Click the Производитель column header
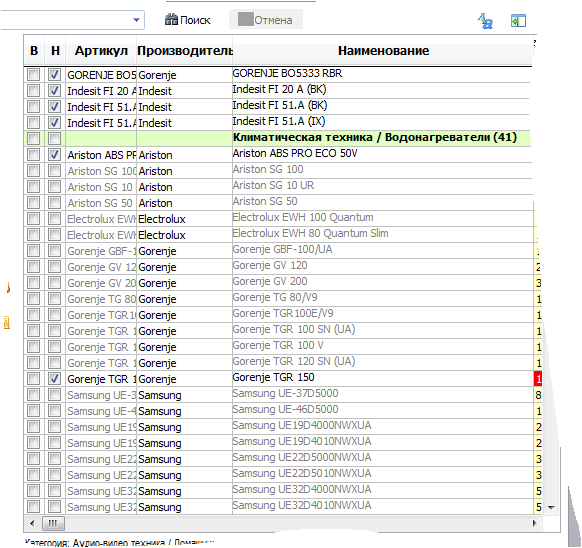The image size is (582, 548). point(184,51)
